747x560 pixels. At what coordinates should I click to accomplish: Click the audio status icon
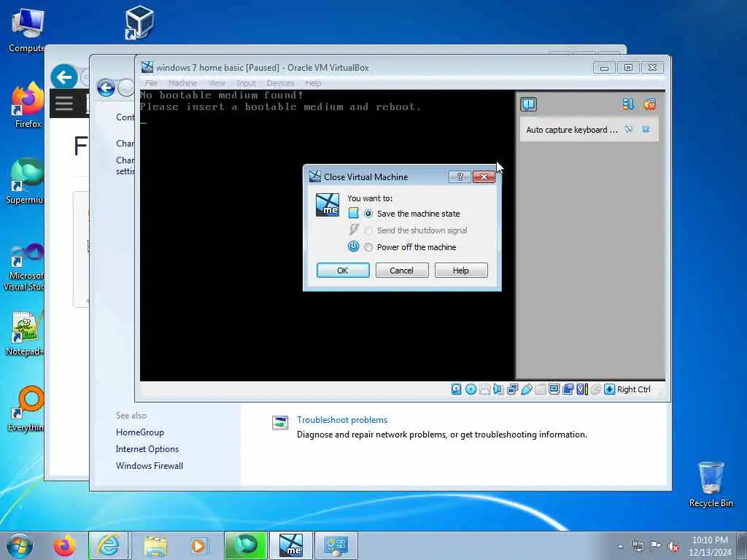click(x=498, y=389)
